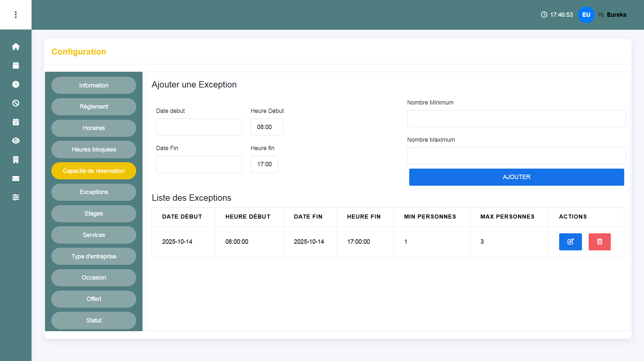Select the eye icon in sidebar
The width and height of the screenshot is (644, 361).
16,141
